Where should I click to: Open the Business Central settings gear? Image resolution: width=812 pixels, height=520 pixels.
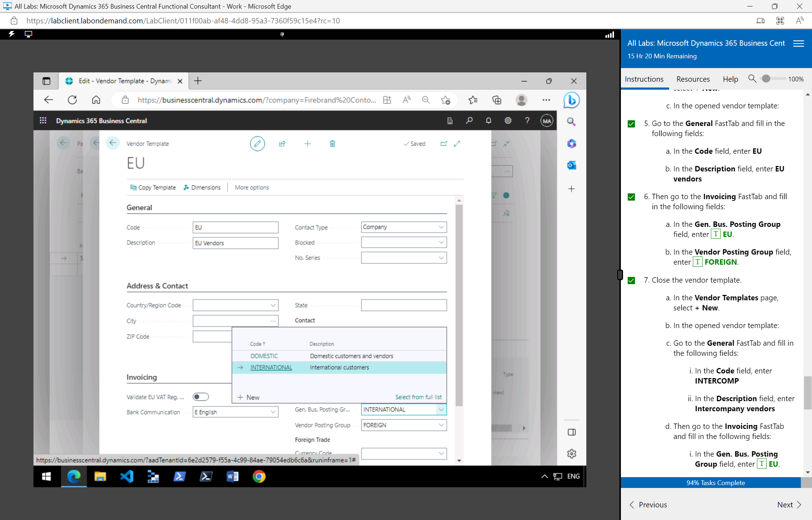(x=507, y=121)
